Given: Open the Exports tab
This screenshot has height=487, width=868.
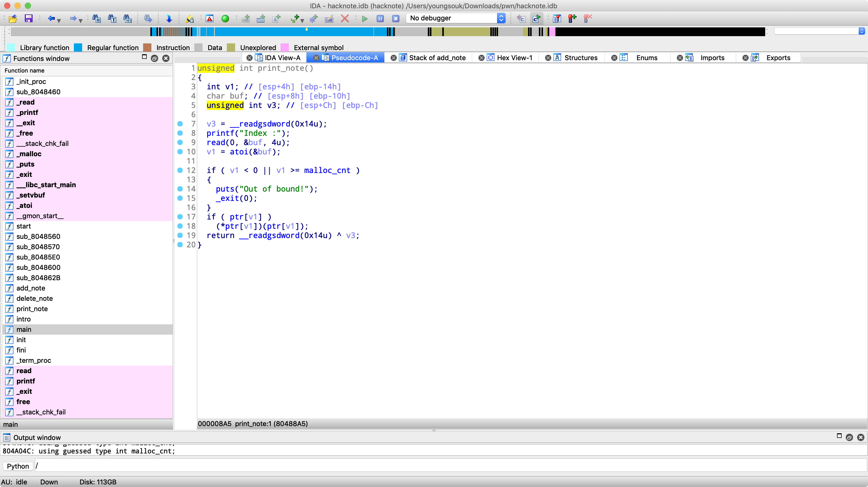Looking at the screenshot, I should (x=778, y=58).
